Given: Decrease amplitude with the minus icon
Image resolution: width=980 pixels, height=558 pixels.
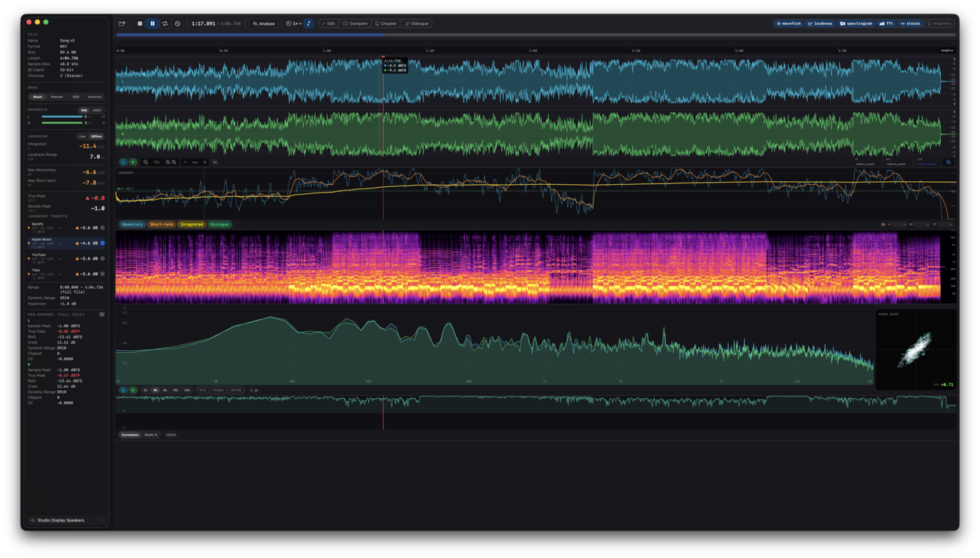Looking at the screenshot, I should [x=185, y=162].
